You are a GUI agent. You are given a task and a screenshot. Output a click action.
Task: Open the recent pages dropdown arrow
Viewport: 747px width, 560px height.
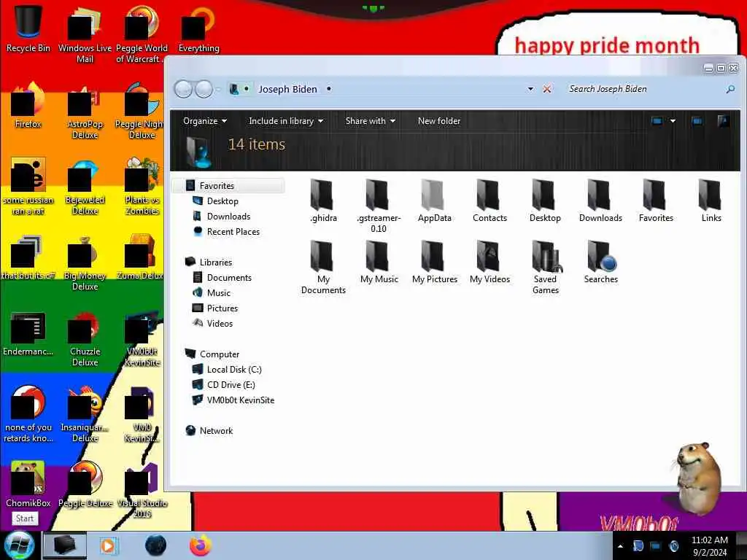tap(218, 89)
